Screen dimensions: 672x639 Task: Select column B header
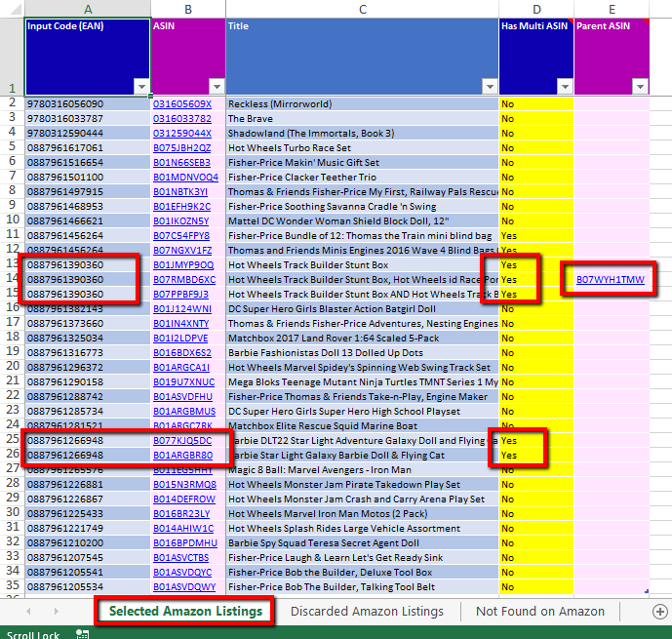(188, 9)
